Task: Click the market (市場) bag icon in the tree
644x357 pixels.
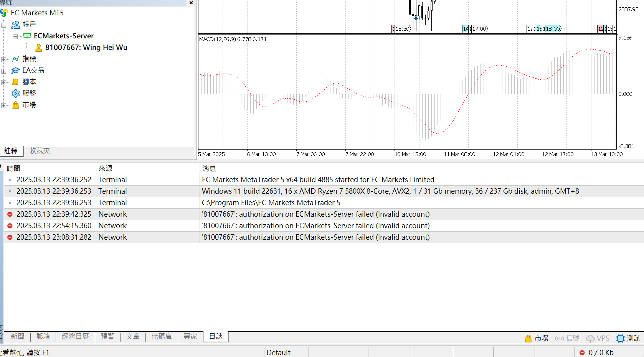Action: (x=16, y=105)
